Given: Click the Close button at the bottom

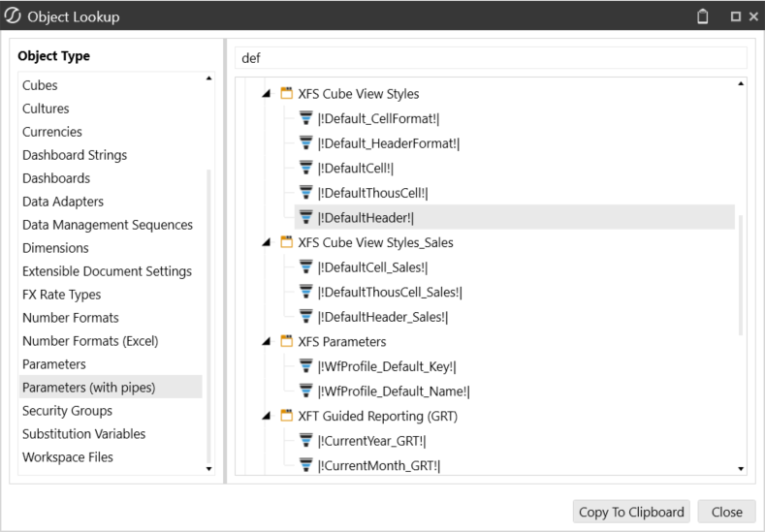Looking at the screenshot, I should [726, 512].
